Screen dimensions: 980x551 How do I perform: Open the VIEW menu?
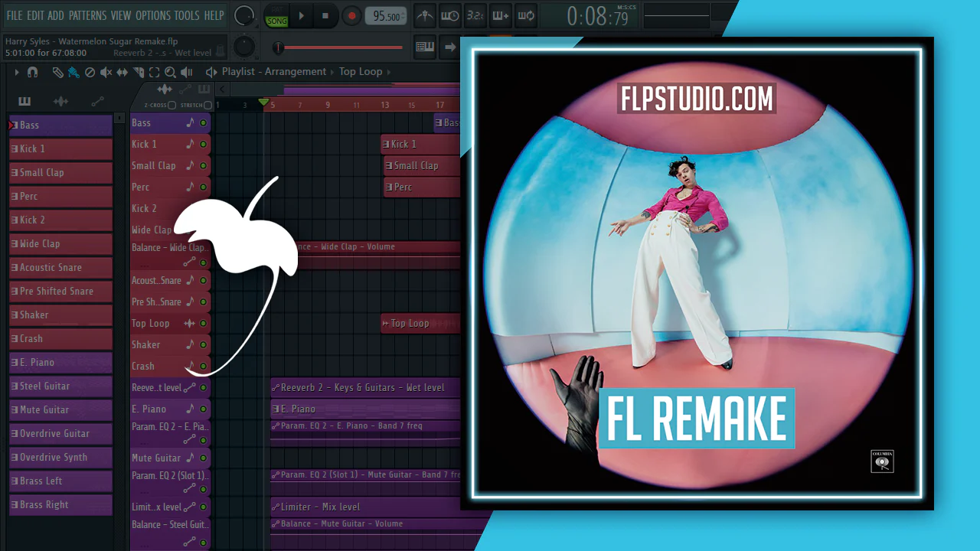pos(121,15)
